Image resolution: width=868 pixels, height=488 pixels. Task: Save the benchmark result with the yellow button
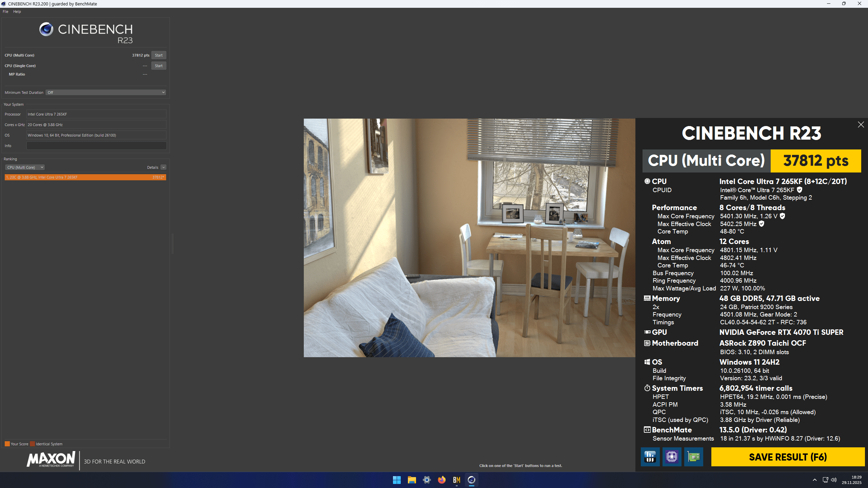[788, 457]
